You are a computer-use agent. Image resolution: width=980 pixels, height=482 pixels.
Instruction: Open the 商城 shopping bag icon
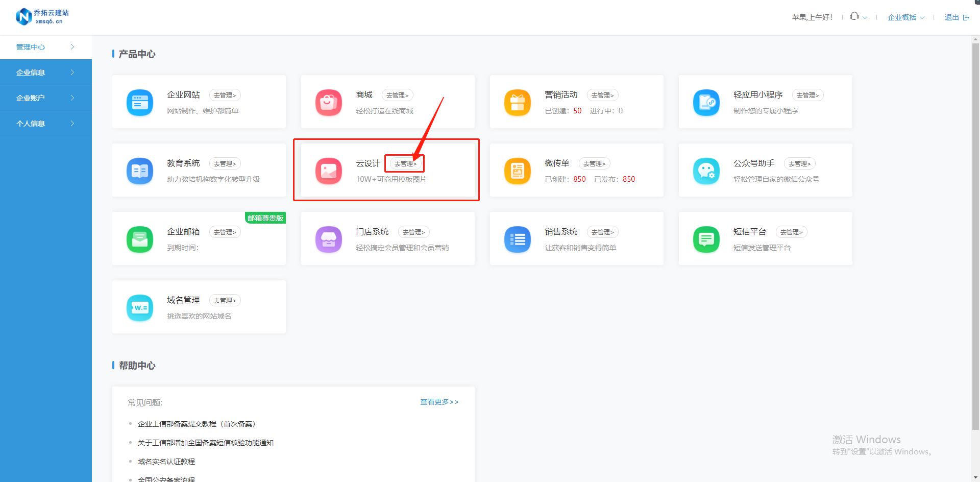click(x=328, y=102)
